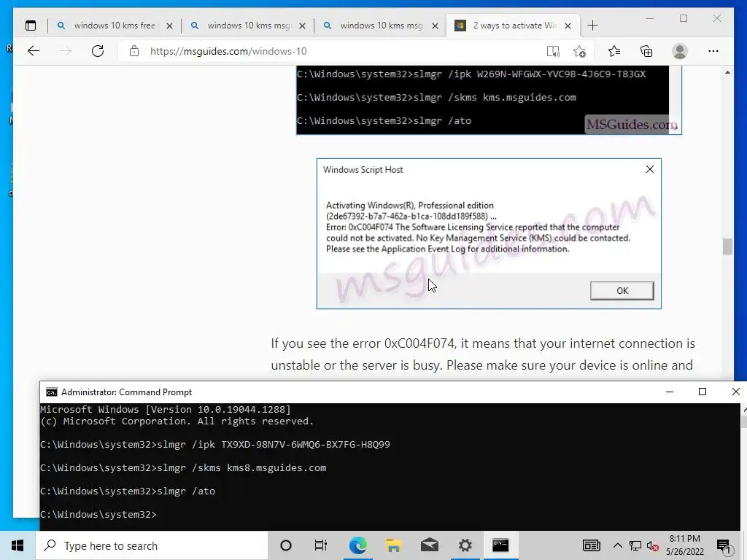Click the 'Type here to search' box

(152, 545)
